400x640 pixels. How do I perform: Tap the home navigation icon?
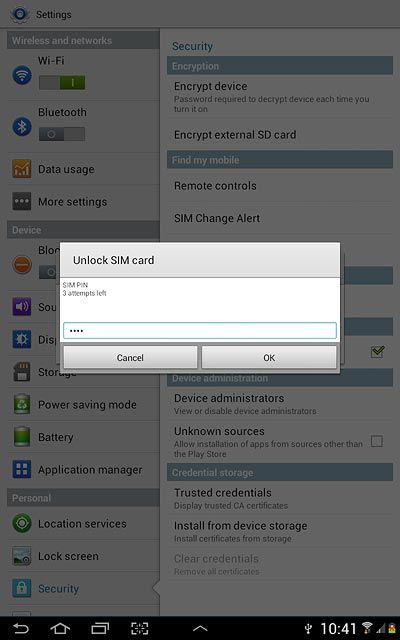(60, 629)
